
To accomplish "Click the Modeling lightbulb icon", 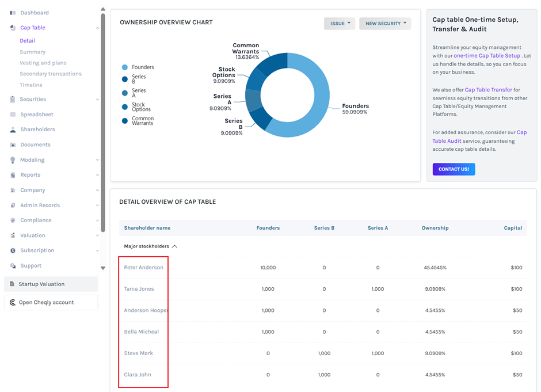I will tap(13, 160).
